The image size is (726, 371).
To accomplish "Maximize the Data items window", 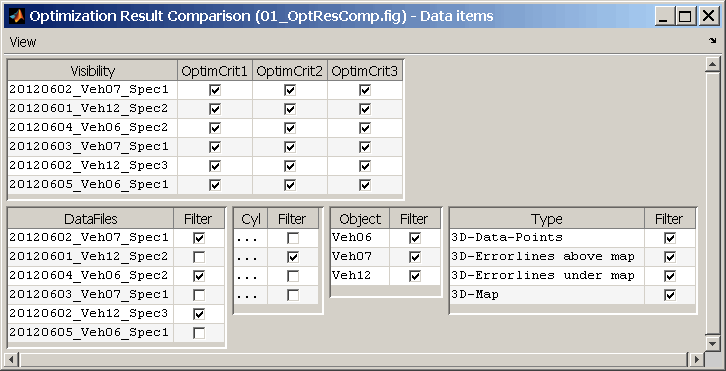I will tap(684, 17).
